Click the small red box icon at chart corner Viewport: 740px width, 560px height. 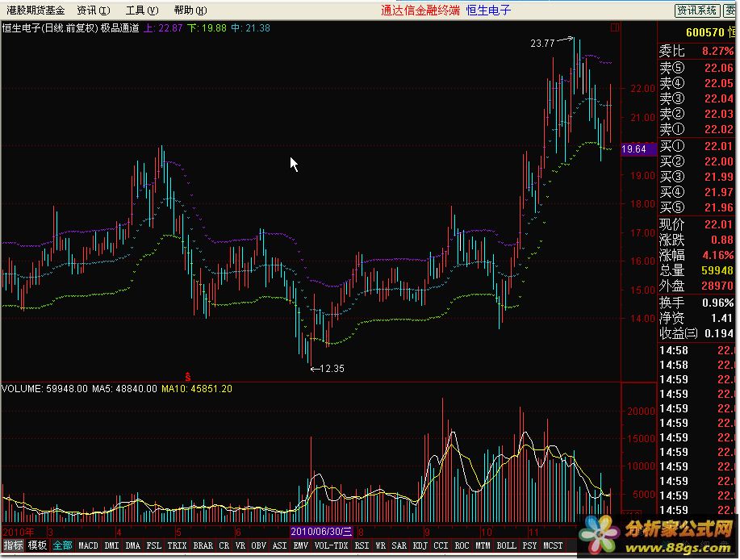point(614,27)
